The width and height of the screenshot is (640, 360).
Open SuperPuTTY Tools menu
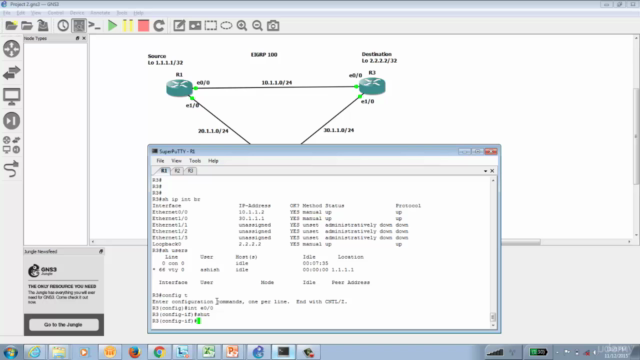click(x=195, y=161)
